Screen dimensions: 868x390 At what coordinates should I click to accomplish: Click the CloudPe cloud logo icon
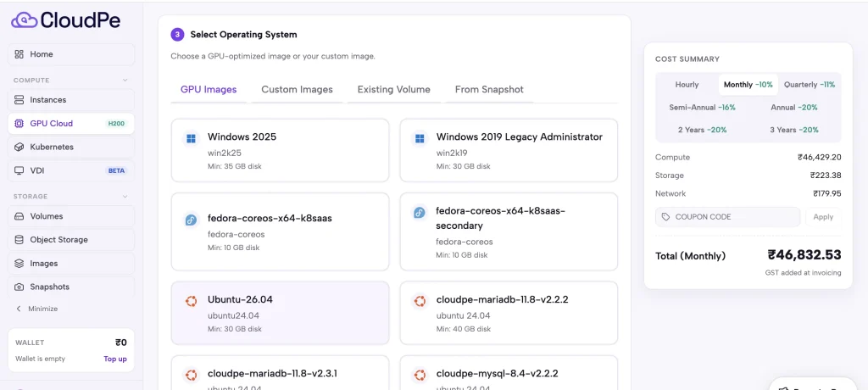25,20
